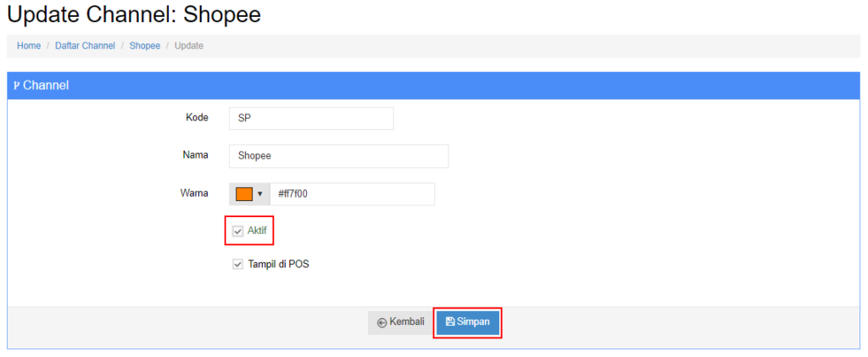The width and height of the screenshot is (868, 357).
Task: Open Daftar Channel breadcrumb link
Action: tap(86, 46)
